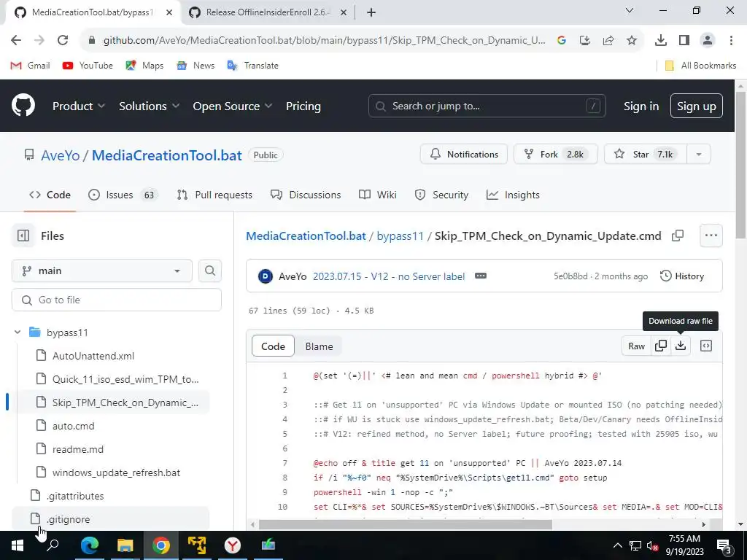The image size is (747, 560).
Task: Open the star lists dropdown arrow
Action: coord(699,155)
